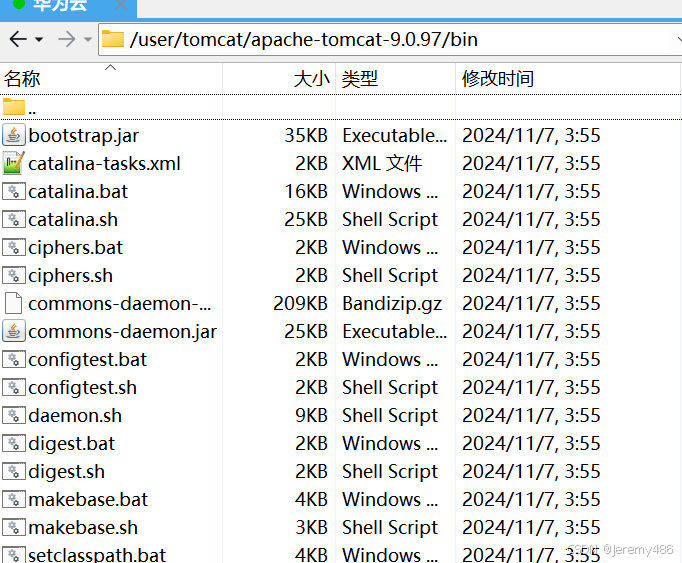This screenshot has height=563, width=682.
Task: Select commons-daemon.jar Java icon
Action: [13, 331]
